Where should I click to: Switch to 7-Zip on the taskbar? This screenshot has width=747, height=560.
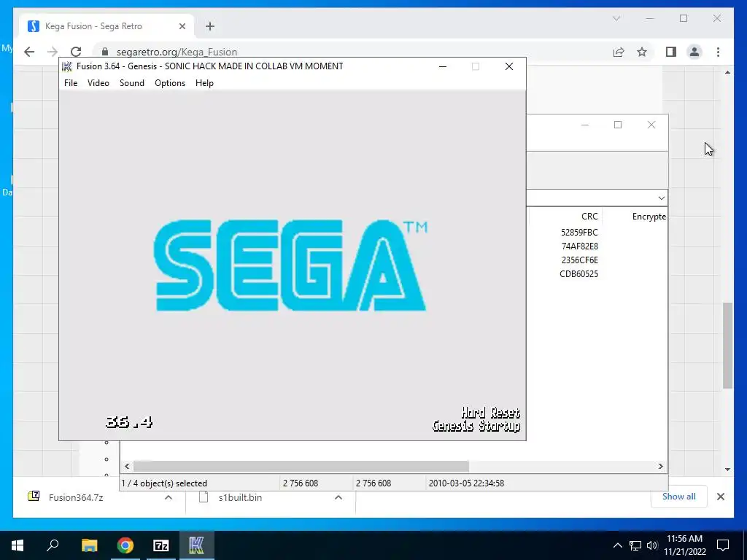click(x=161, y=545)
